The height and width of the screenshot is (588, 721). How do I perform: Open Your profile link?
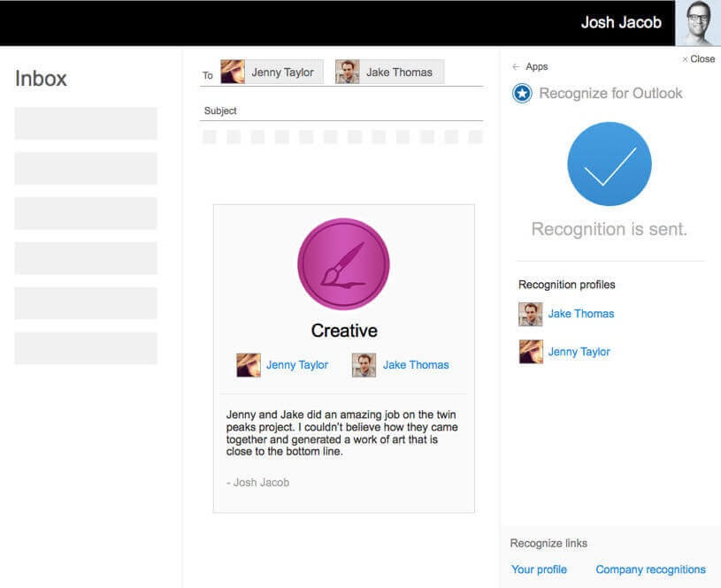(x=539, y=569)
